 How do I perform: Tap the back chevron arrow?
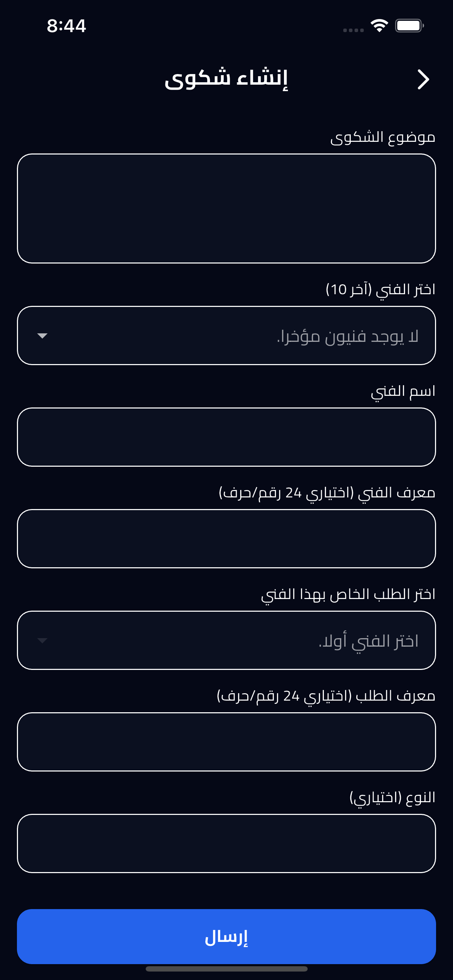click(x=423, y=79)
